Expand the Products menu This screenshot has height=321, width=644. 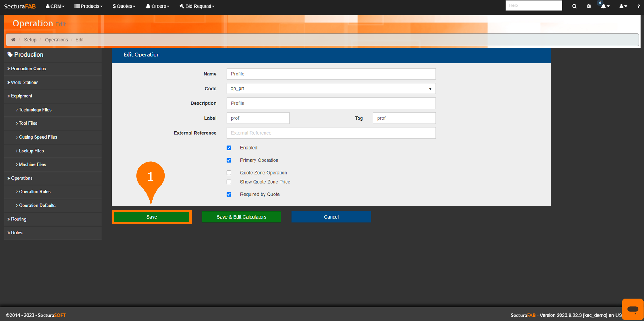(89, 6)
